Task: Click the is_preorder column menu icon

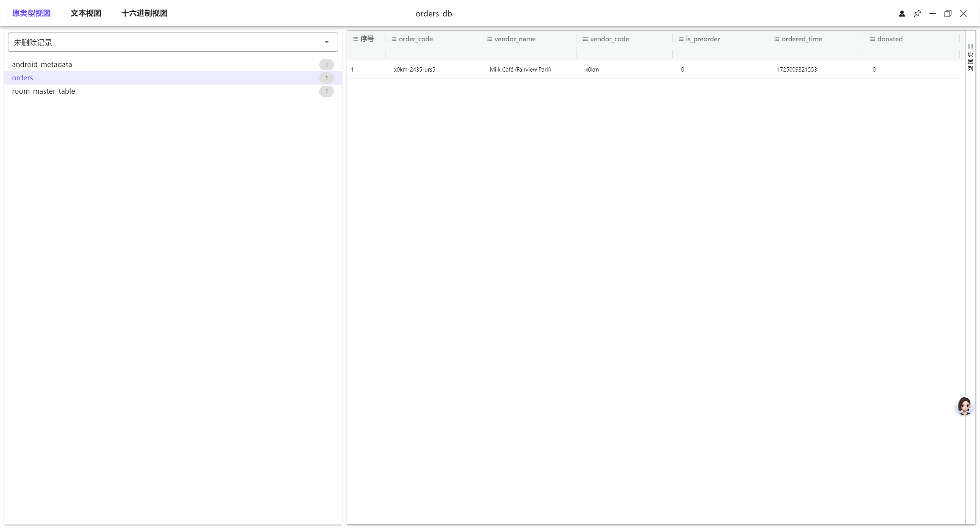Action: pyautogui.click(x=681, y=39)
